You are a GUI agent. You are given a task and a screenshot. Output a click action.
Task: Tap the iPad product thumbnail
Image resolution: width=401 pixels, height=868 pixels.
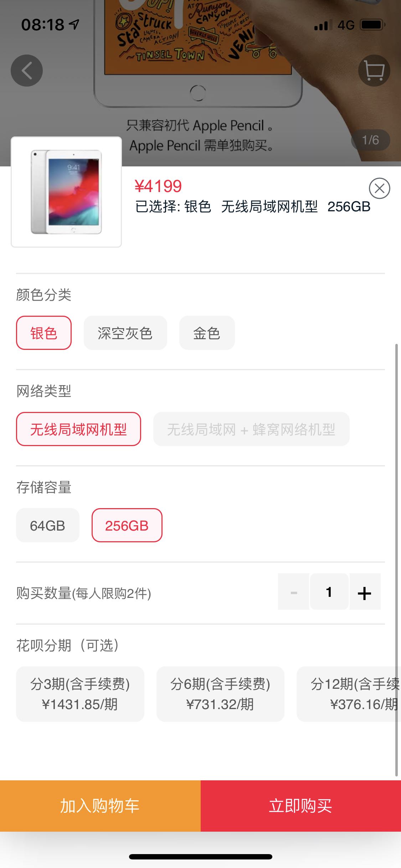(67, 192)
